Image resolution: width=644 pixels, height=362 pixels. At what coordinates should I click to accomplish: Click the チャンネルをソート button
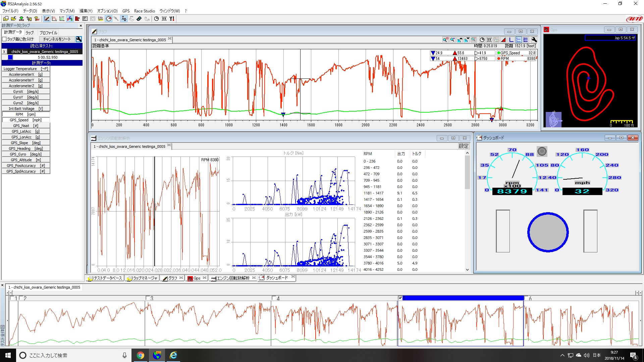click(x=57, y=39)
